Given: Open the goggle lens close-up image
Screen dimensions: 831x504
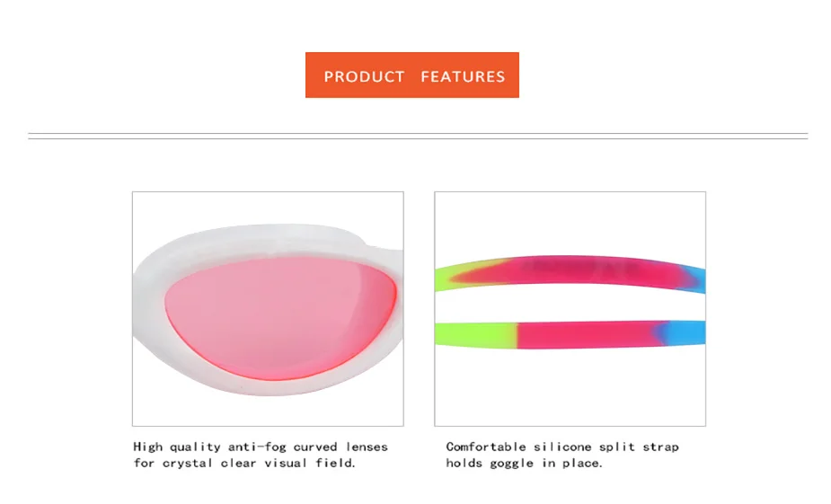Looking at the screenshot, I should tap(268, 308).
